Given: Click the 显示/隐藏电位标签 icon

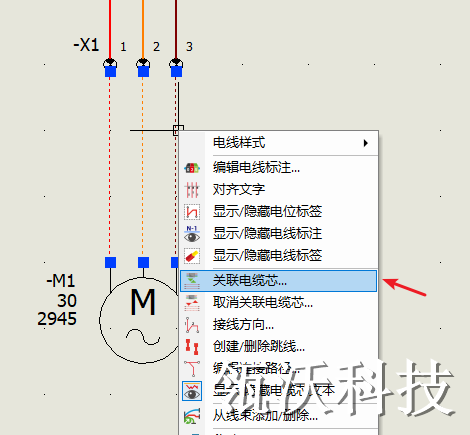Looking at the screenshot, I should [x=192, y=212].
